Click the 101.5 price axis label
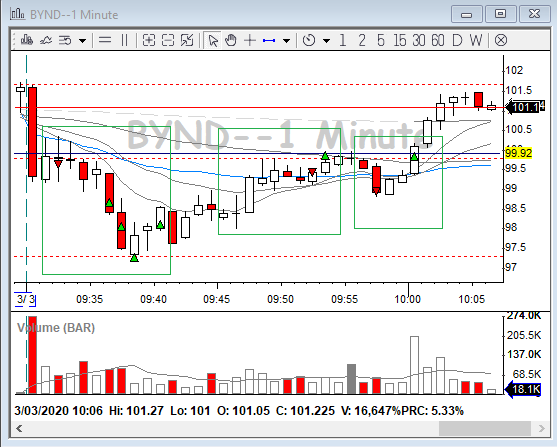Image resolution: width=557 pixels, height=447 pixels. 519,90
